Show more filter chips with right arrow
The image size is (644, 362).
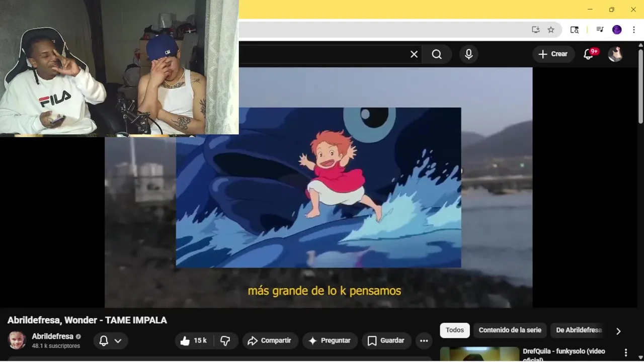(x=618, y=331)
